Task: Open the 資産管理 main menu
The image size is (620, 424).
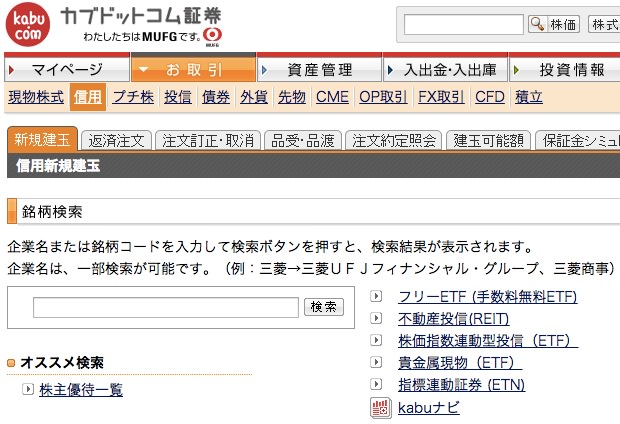Action: [x=319, y=68]
